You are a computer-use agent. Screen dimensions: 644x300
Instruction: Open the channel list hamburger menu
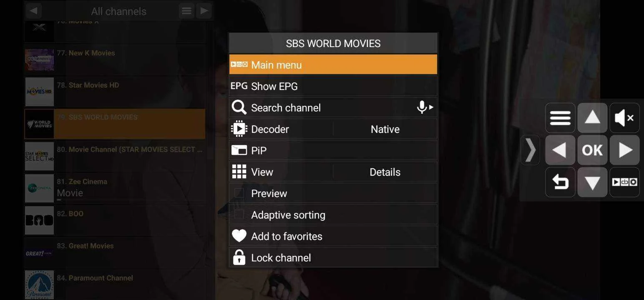point(186,11)
